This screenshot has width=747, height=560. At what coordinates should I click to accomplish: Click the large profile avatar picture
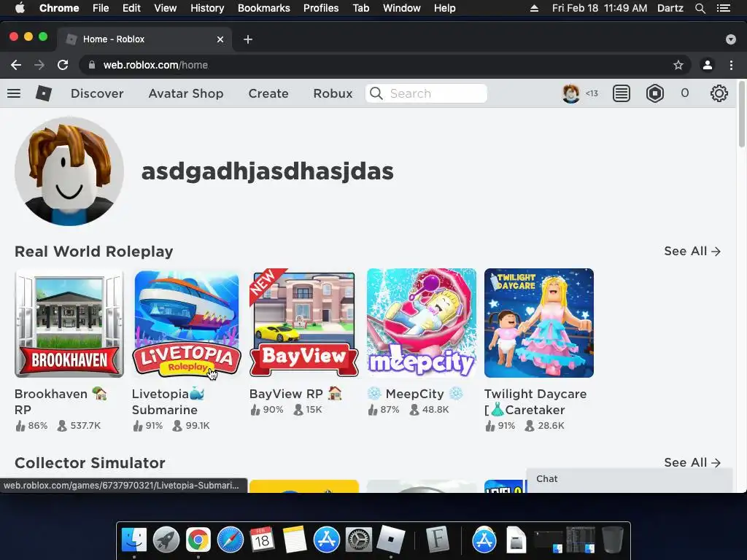(69, 171)
